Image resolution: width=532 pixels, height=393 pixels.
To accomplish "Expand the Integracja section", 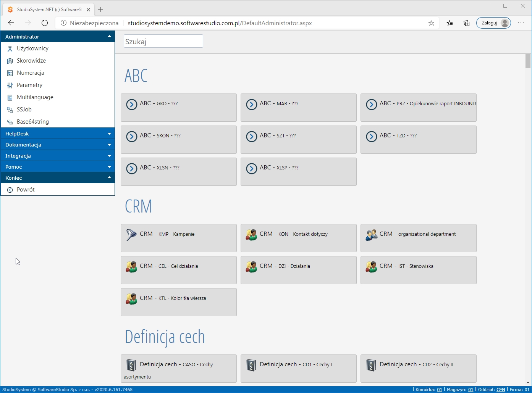I will 57,156.
